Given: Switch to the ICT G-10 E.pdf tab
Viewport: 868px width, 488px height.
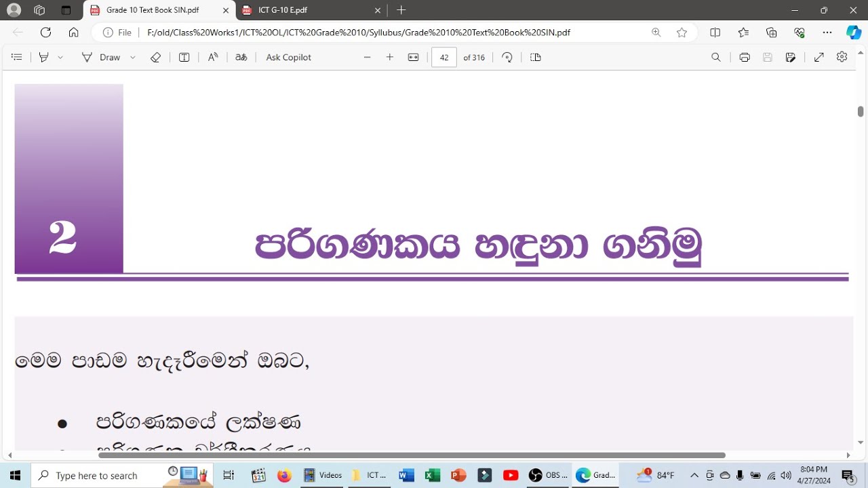Looking at the screenshot, I should [311, 10].
